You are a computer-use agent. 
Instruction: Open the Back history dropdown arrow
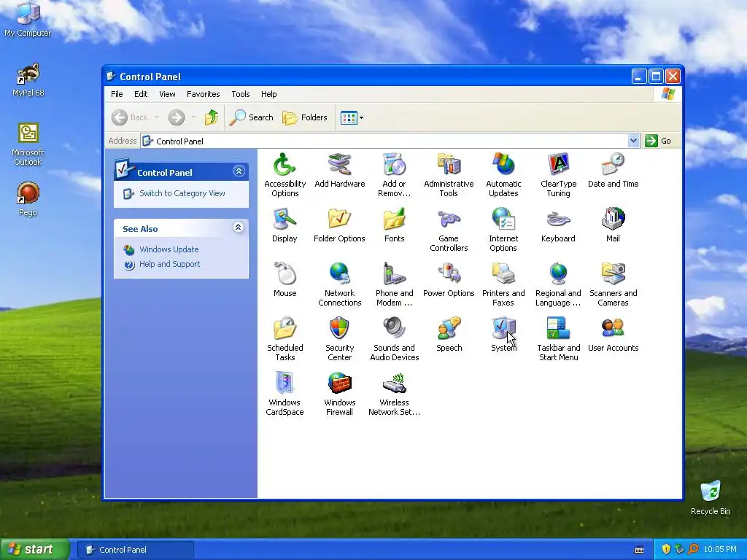tap(156, 117)
